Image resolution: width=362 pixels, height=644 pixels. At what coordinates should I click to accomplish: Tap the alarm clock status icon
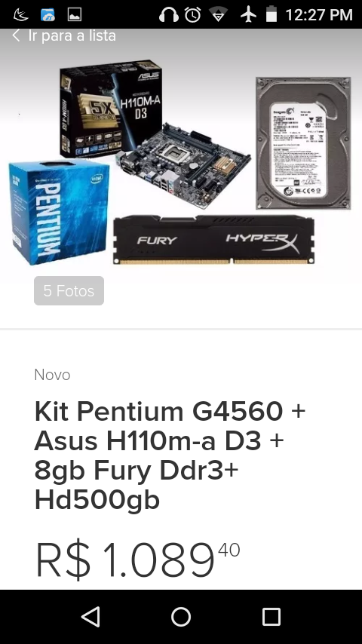click(x=193, y=15)
